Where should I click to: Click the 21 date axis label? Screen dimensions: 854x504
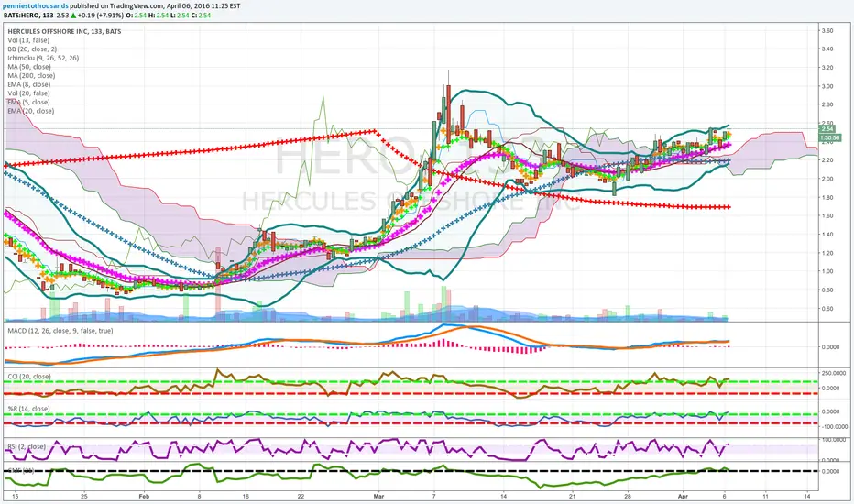(x=572, y=497)
